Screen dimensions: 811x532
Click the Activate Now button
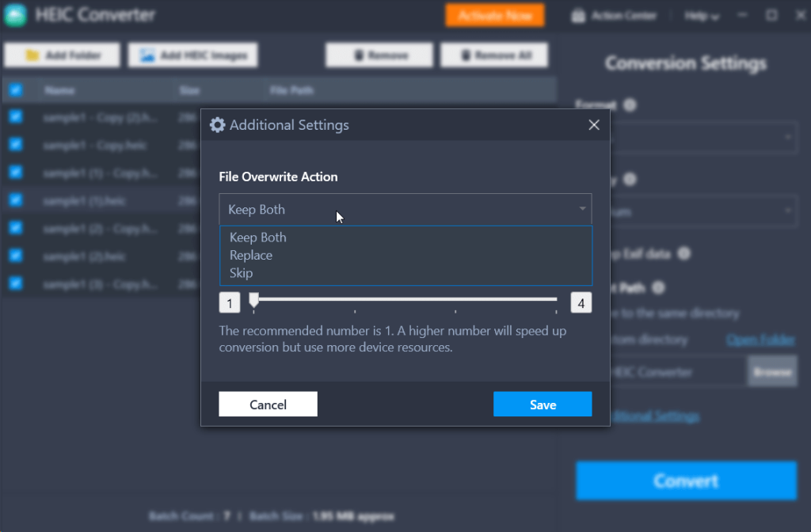495,15
